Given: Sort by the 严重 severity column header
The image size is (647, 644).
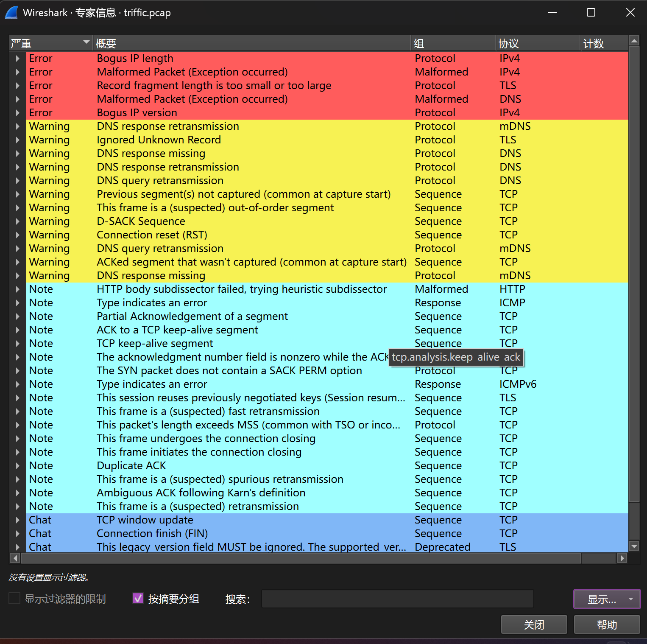Looking at the screenshot, I should [50, 43].
